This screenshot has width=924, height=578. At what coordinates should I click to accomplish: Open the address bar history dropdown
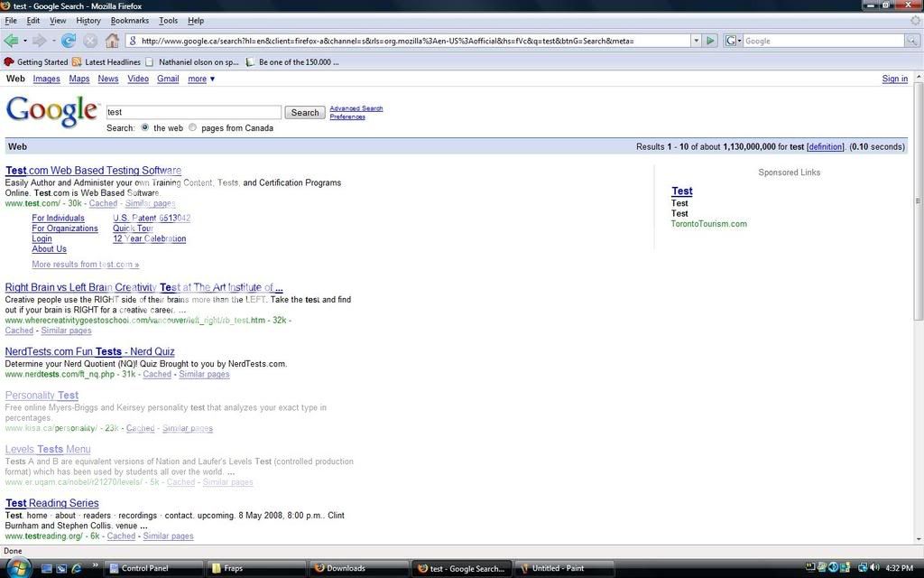tap(696, 41)
